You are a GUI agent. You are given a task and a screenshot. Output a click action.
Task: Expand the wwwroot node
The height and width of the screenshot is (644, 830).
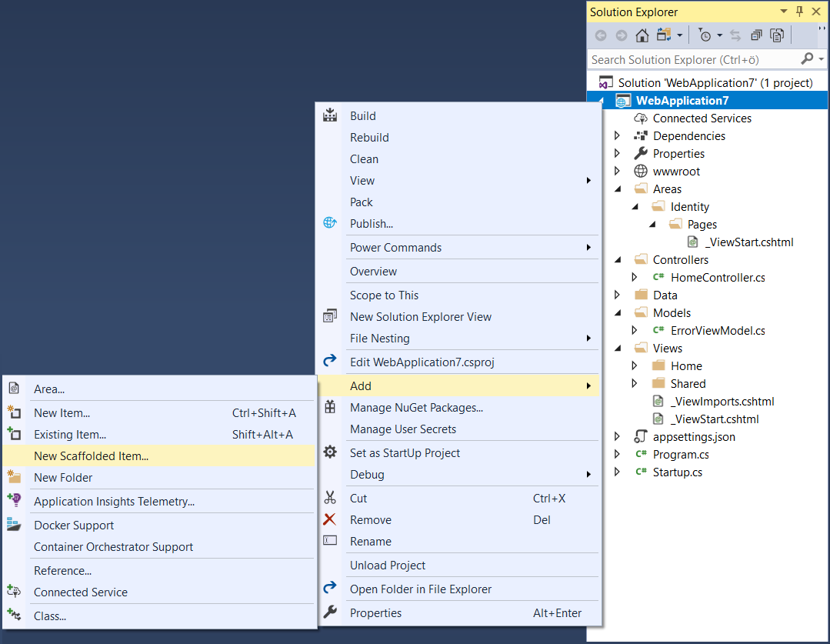click(617, 171)
